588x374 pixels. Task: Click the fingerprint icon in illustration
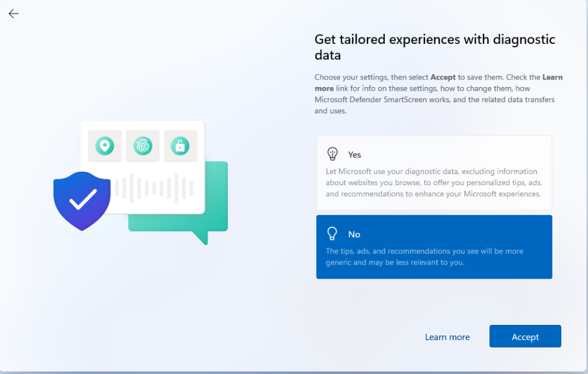click(x=142, y=146)
